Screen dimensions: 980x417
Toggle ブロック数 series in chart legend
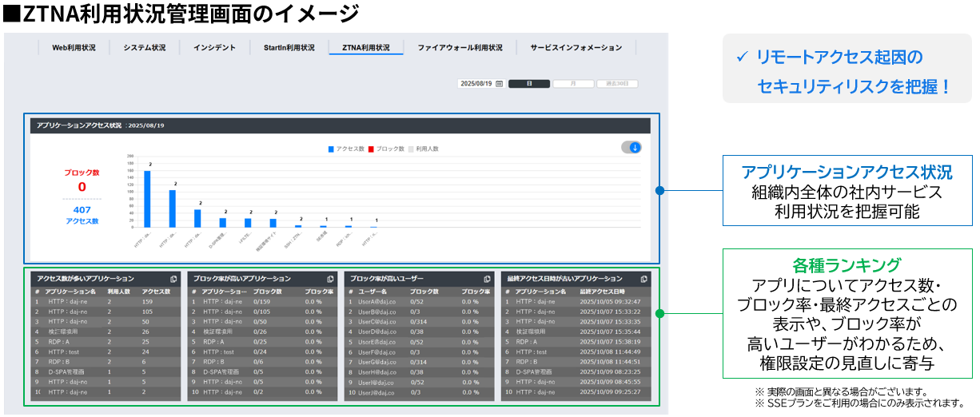point(385,149)
